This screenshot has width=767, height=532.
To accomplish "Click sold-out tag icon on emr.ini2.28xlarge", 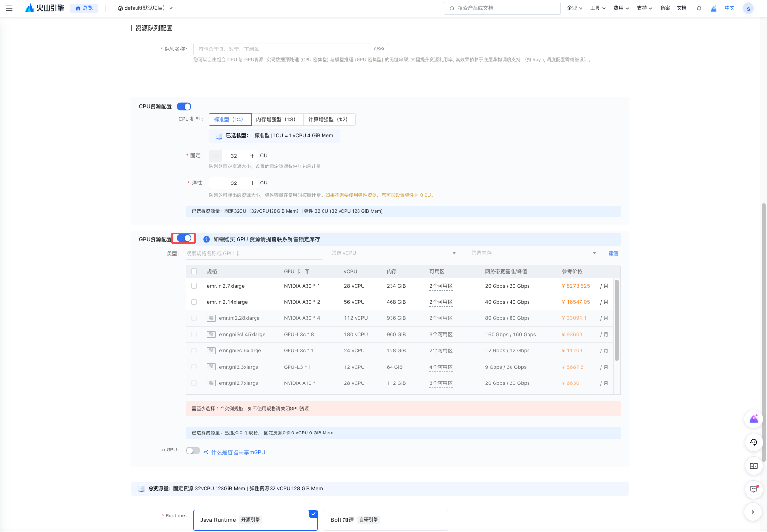I will [x=211, y=318].
